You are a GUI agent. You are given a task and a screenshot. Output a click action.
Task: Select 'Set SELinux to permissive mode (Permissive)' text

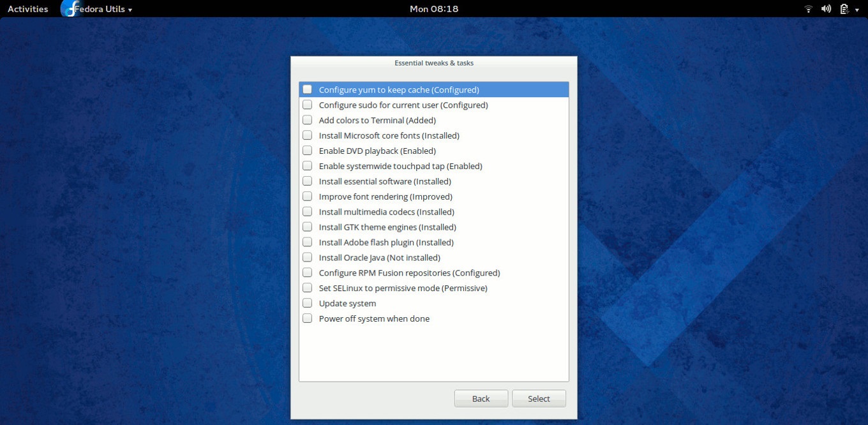[x=403, y=288]
